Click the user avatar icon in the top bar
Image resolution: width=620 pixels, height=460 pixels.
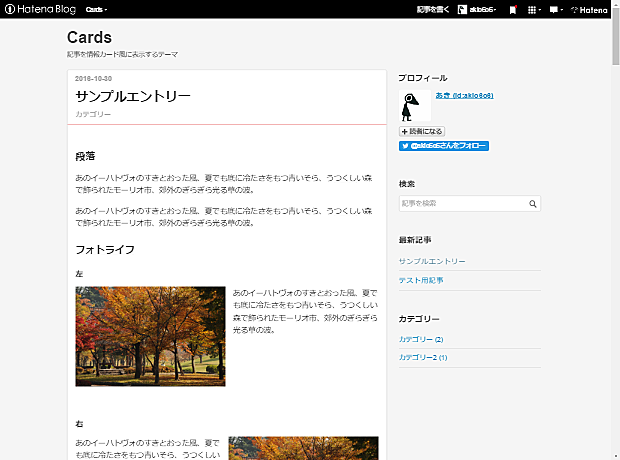pos(462,9)
